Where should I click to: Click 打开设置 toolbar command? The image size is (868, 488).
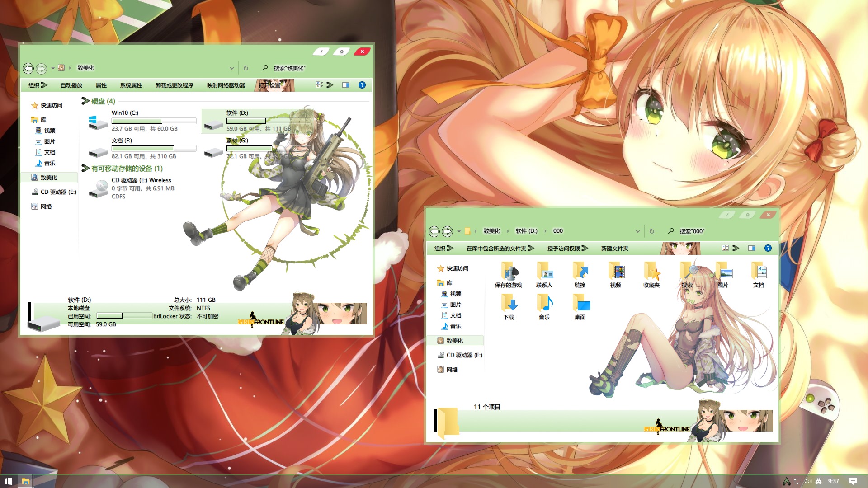coord(269,85)
